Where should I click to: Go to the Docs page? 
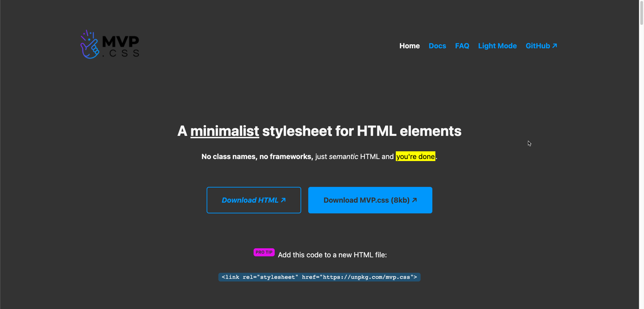pyautogui.click(x=437, y=46)
